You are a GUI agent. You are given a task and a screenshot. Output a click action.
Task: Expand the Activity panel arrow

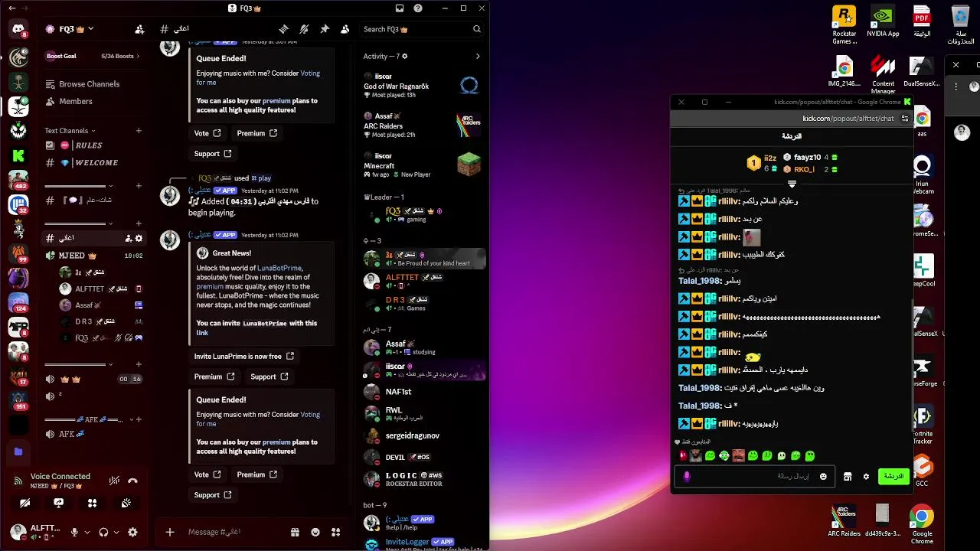tap(478, 56)
